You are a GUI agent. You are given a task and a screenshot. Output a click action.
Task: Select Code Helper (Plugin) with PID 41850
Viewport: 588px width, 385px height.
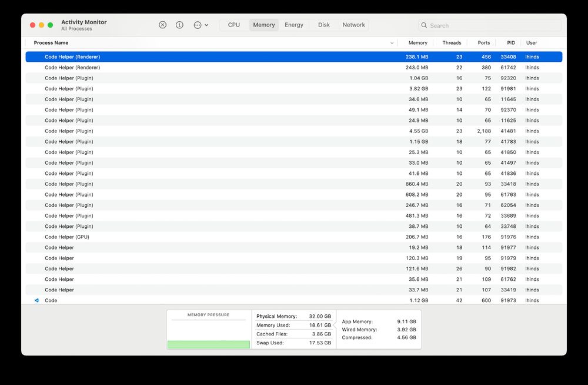point(293,152)
